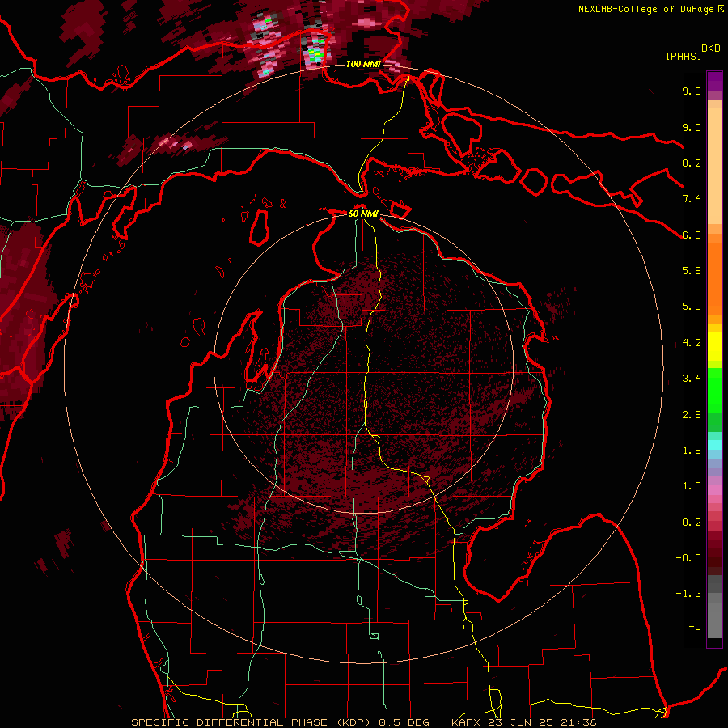Viewport: 728px width, 728px height.
Task: Click the [PHAS] label above the color bar
Action: pyautogui.click(x=684, y=56)
